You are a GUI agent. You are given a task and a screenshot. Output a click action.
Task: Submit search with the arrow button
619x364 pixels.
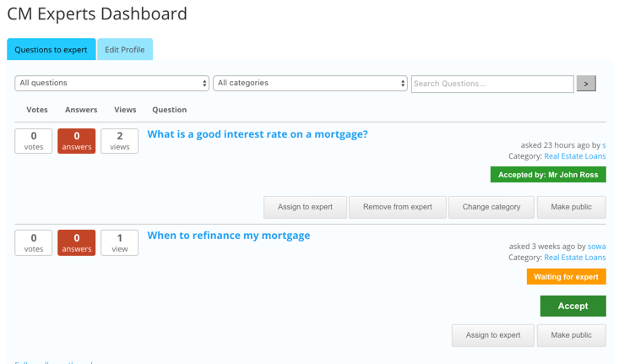pos(586,84)
